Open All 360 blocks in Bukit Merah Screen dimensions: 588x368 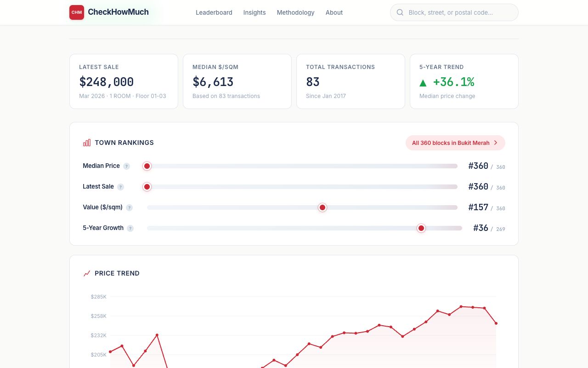[455, 143]
